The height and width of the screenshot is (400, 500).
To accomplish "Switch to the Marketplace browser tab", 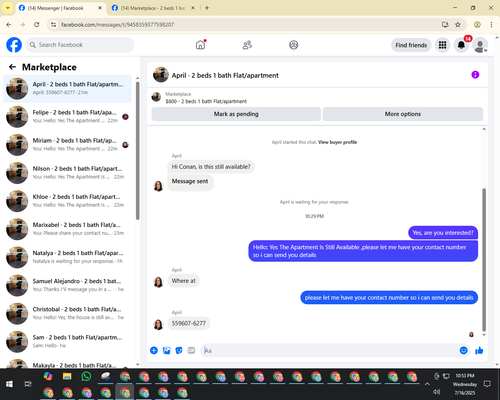I will [x=153, y=8].
